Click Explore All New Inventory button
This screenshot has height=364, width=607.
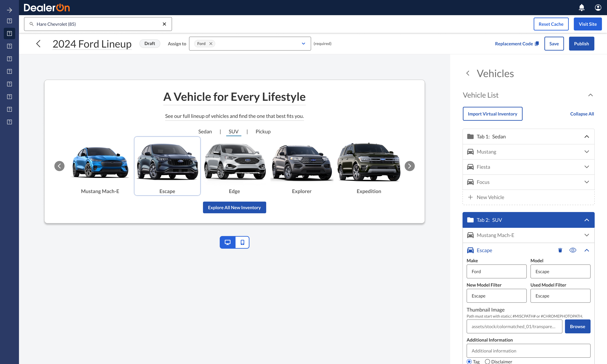point(234,207)
